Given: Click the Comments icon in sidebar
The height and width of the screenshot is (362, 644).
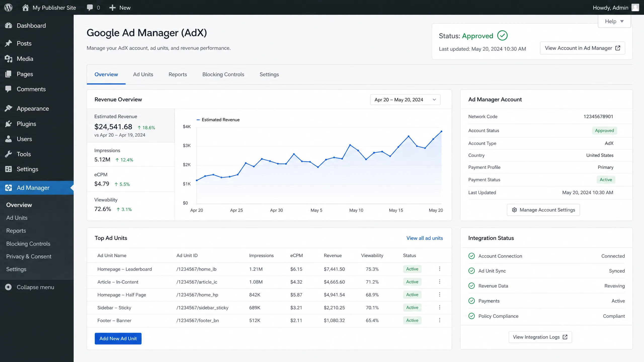Looking at the screenshot, I should (x=9, y=89).
